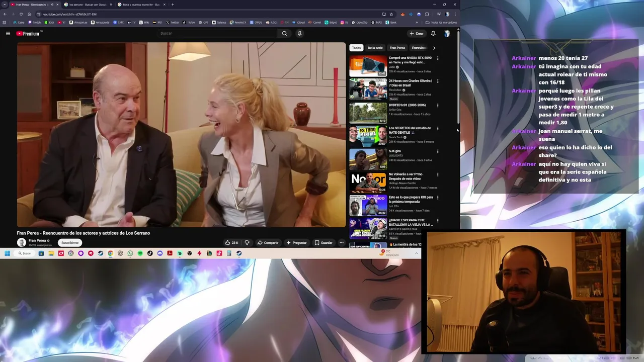Open options menu for Charles Oliveira video

(x=438, y=81)
